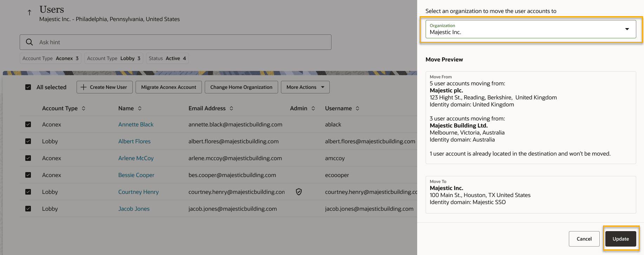Open Courtney Henry user link
Viewport: 644px width, 255px height.
coord(138,192)
